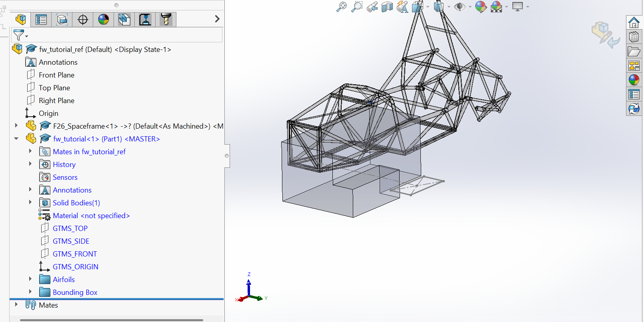Open the Dynamic Annotation Views icon
Viewport: 644px width, 322px height.
(402, 7)
